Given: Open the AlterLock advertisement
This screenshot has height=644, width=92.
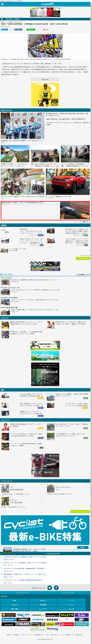Looking at the screenshot, I should click(45, 375).
